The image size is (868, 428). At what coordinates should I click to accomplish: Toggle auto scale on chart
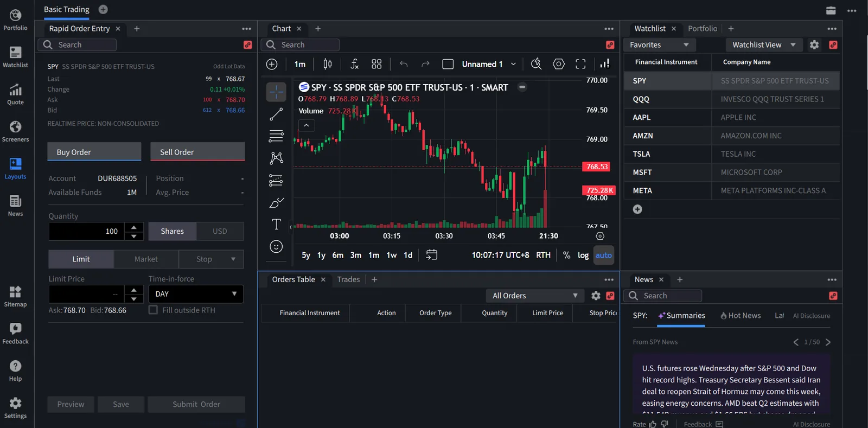click(603, 255)
